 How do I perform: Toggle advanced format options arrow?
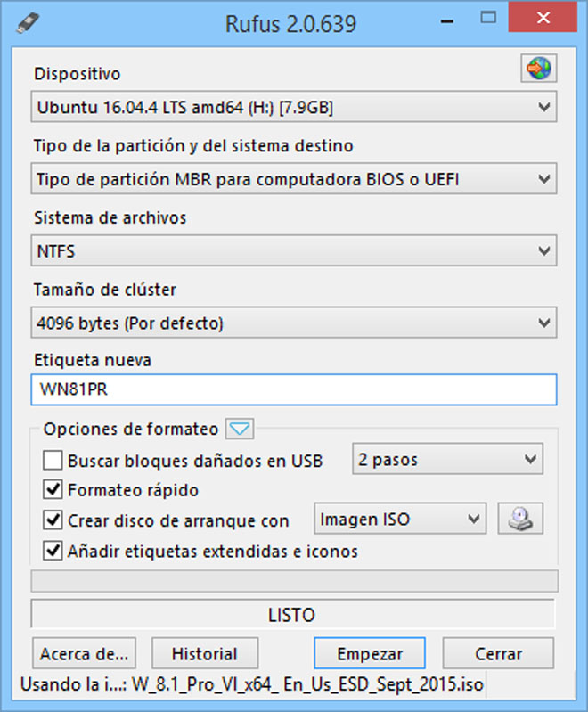tap(240, 429)
